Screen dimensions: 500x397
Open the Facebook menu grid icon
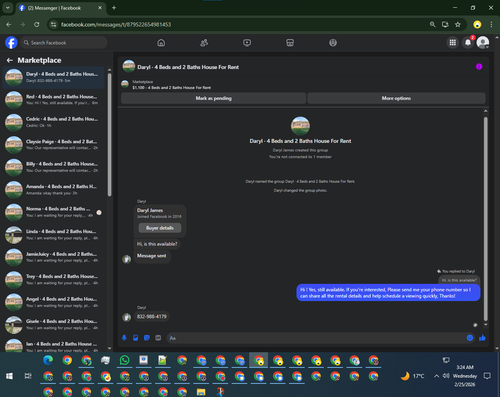[453, 43]
